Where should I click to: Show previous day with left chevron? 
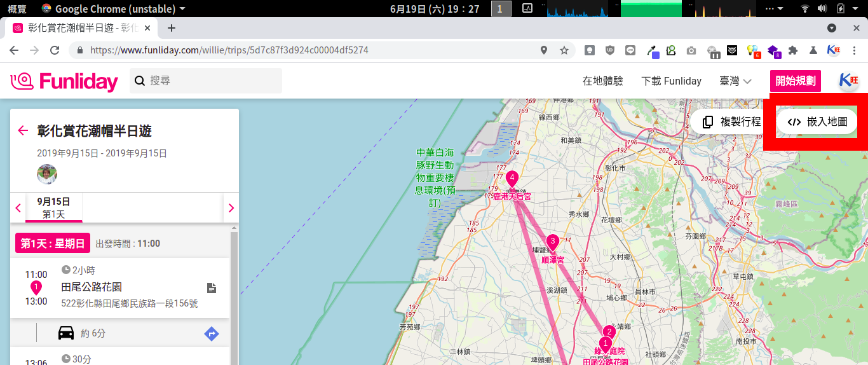click(x=18, y=208)
